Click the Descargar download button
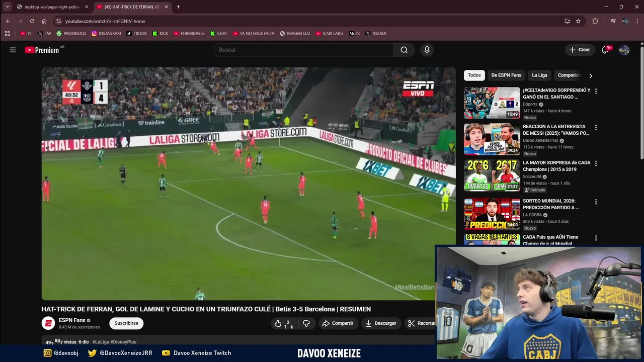The image size is (644, 362). point(380,323)
